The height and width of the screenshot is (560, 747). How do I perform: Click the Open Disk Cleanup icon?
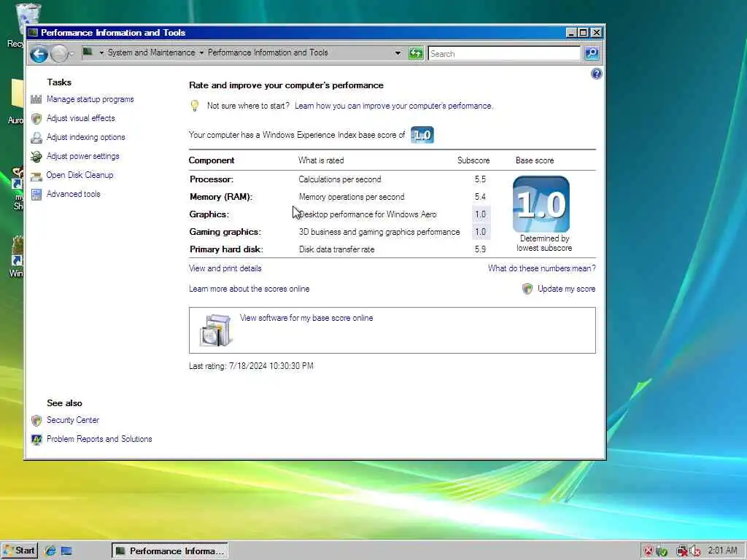[36, 176]
